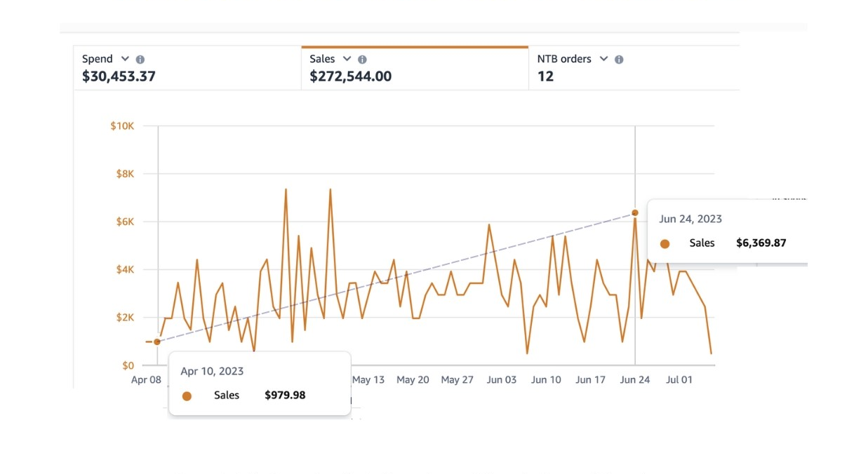868x474 pixels.
Task: Click the Jun 03 x-axis label
Action: [502, 379]
